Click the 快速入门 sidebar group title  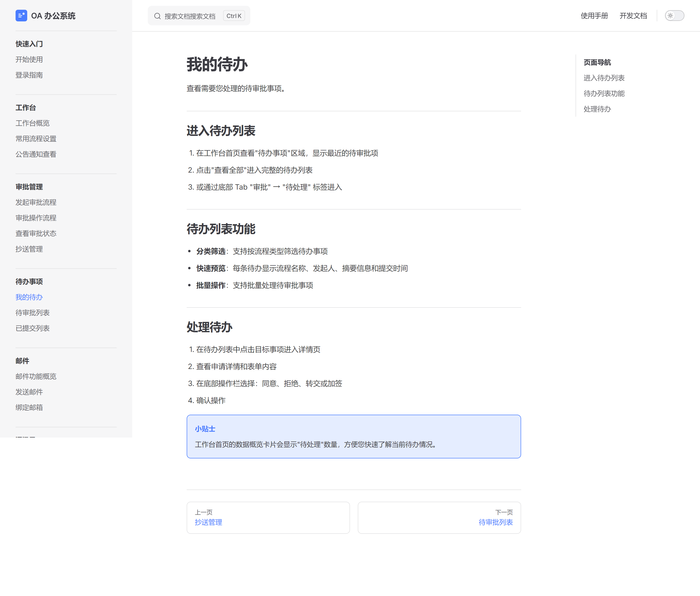tap(29, 44)
